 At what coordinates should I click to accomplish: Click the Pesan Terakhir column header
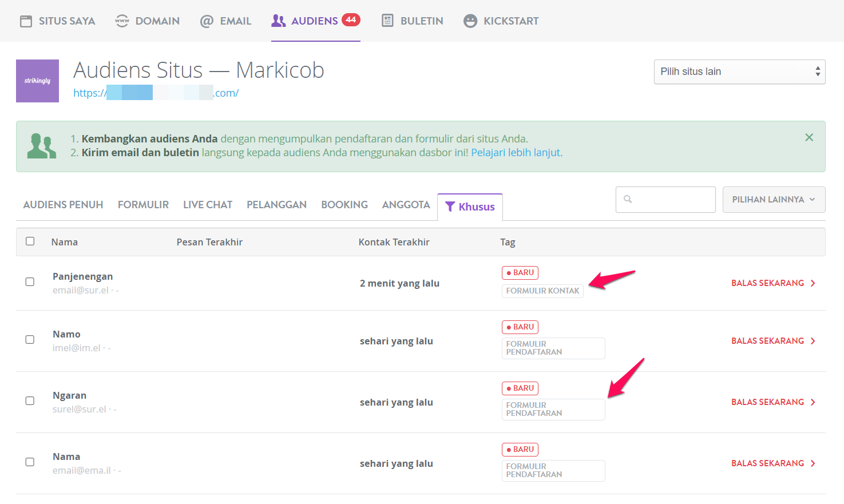(x=209, y=243)
